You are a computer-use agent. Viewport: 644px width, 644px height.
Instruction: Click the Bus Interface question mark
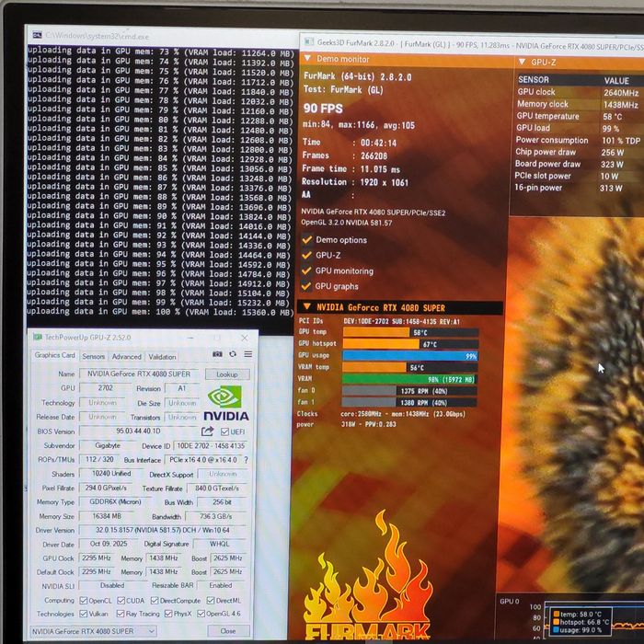246,460
